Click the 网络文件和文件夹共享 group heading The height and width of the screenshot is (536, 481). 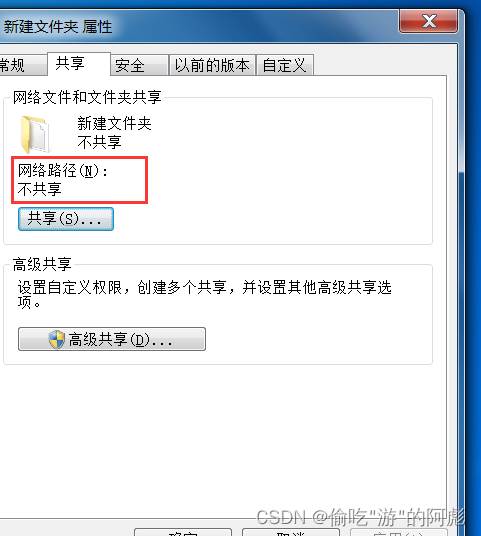coord(87,97)
